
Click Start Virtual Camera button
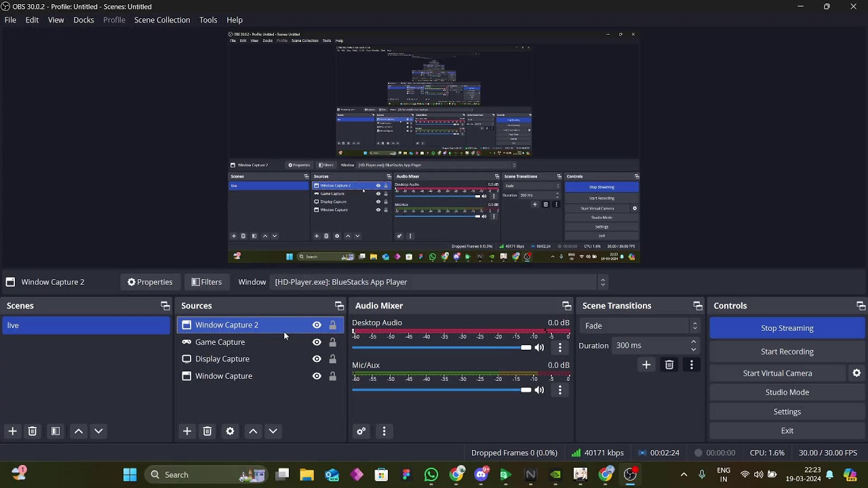777,373
